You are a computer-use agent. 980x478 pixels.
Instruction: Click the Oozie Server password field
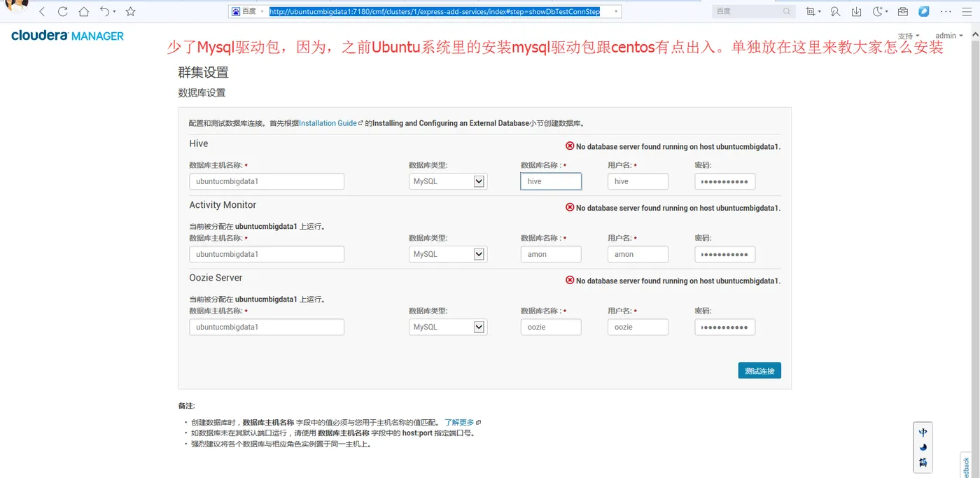(724, 327)
